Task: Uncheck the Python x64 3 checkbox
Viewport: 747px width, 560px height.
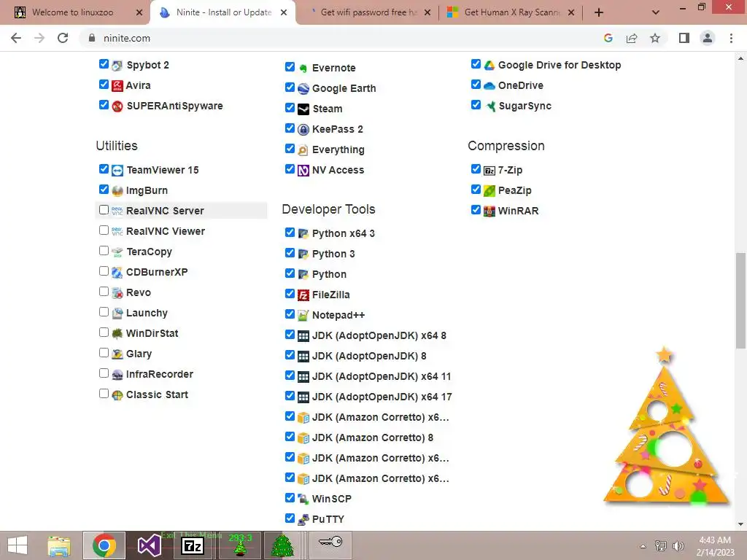Action: pyautogui.click(x=290, y=233)
